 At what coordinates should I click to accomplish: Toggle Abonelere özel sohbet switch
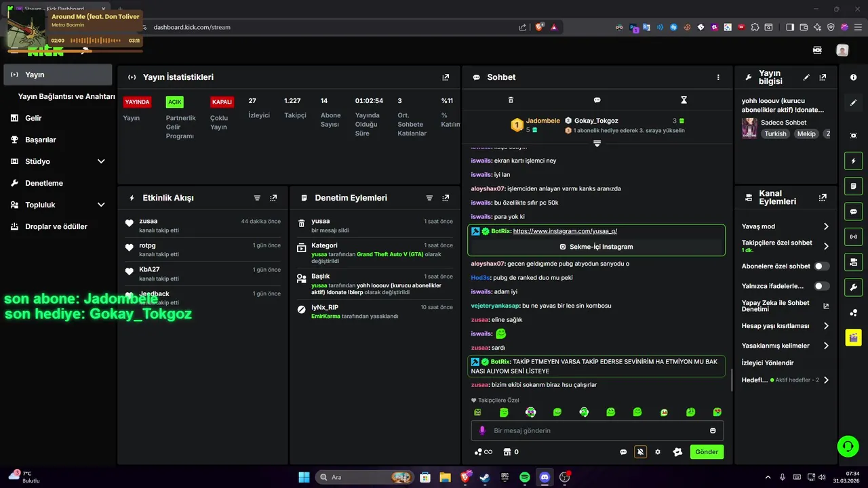[x=822, y=266]
